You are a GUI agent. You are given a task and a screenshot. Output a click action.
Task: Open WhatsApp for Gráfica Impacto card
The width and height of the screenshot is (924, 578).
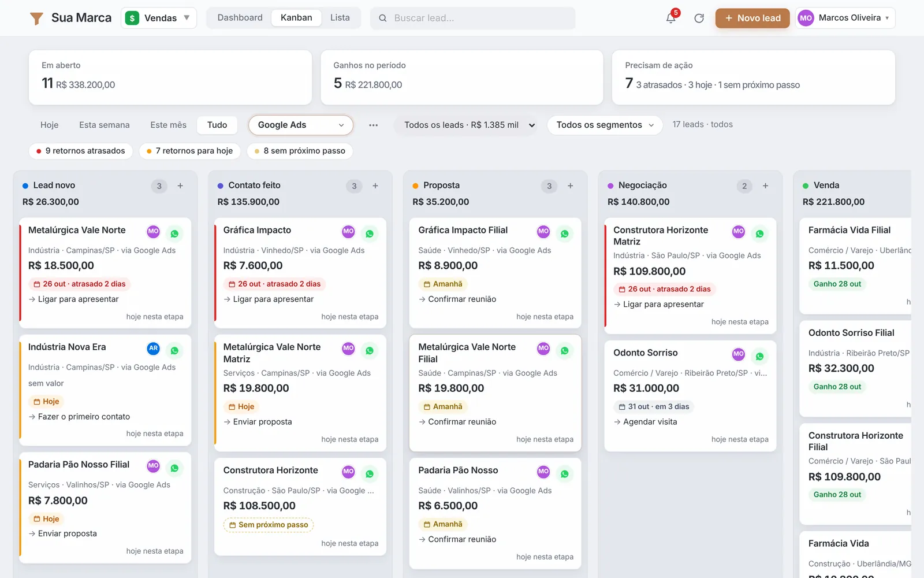370,234
